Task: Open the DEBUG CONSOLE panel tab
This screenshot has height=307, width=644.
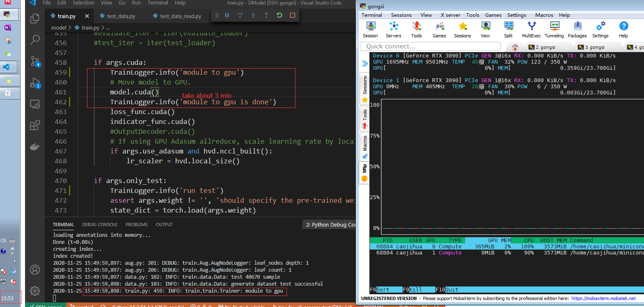Action: pos(100,225)
